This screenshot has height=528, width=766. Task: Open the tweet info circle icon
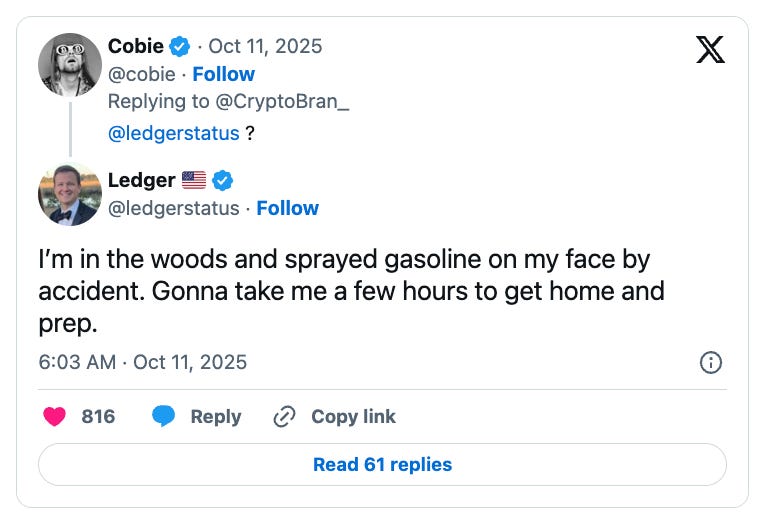pyautogui.click(x=710, y=362)
